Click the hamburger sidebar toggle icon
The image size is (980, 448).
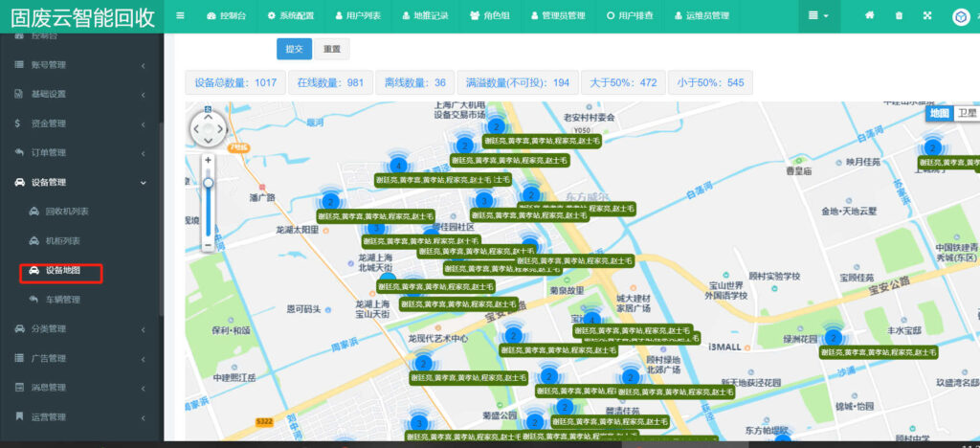181,15
